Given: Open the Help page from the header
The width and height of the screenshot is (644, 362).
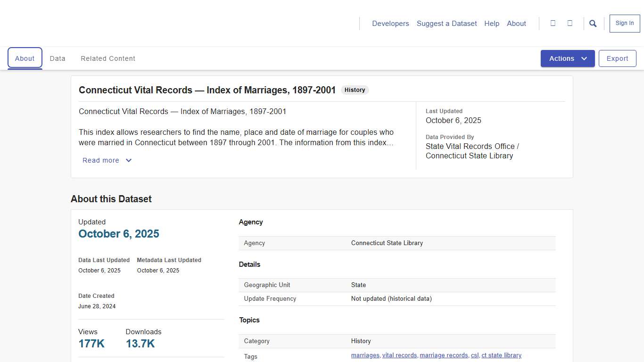Looking at the screenshot, I should click(492, 23).
